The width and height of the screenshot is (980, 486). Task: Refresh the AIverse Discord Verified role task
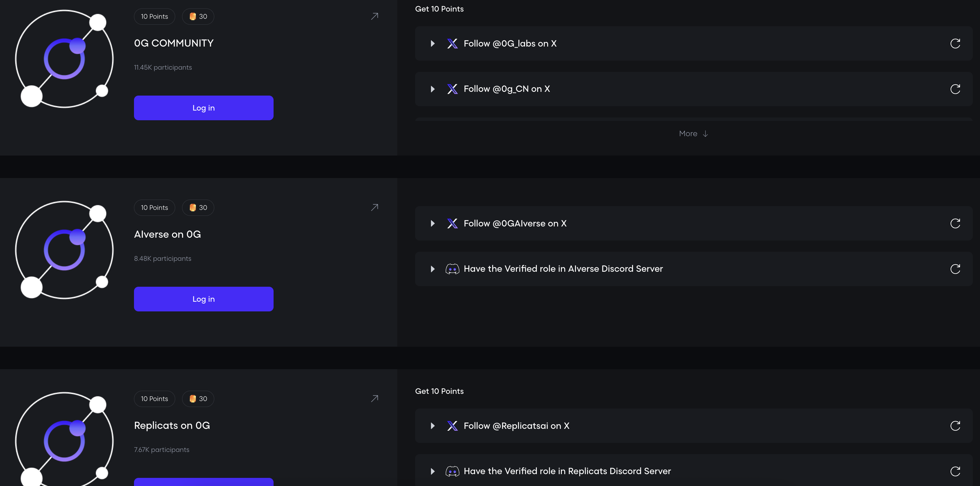pyautogui.click(x=955, y=269)
